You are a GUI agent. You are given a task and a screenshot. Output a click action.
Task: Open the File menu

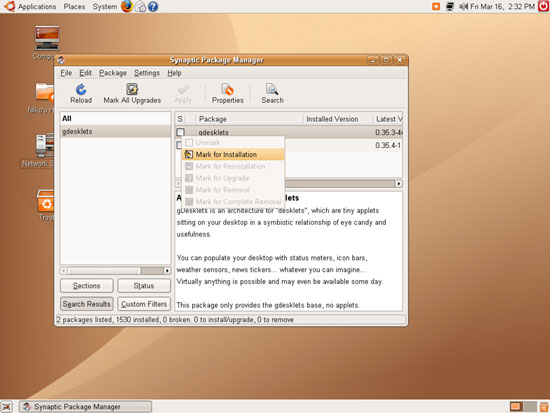click(66, 73)
